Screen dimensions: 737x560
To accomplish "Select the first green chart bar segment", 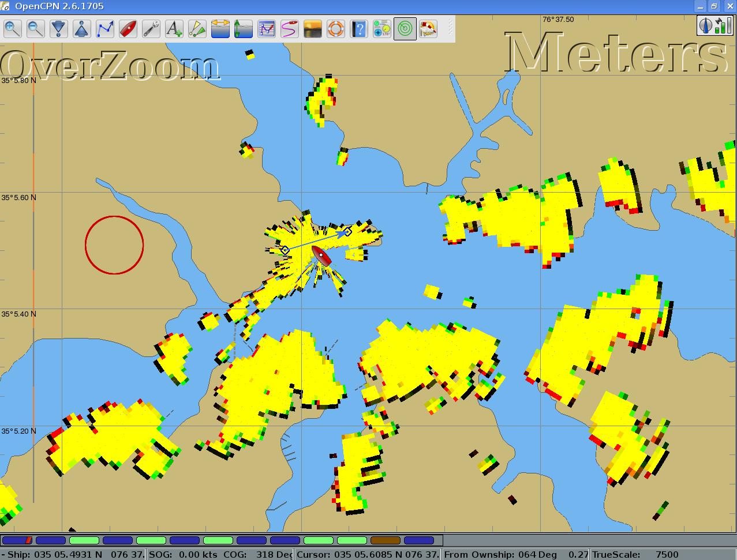I will 84,540.
